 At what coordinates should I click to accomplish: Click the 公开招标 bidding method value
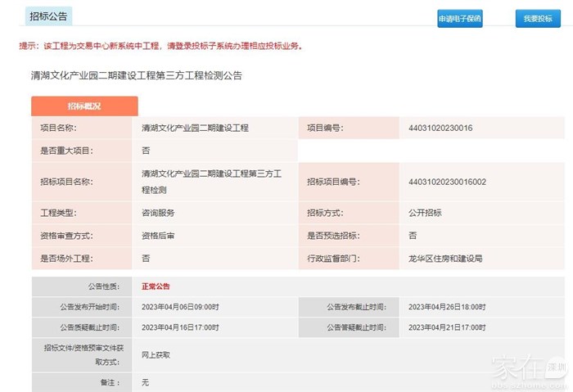coord(425,213)
